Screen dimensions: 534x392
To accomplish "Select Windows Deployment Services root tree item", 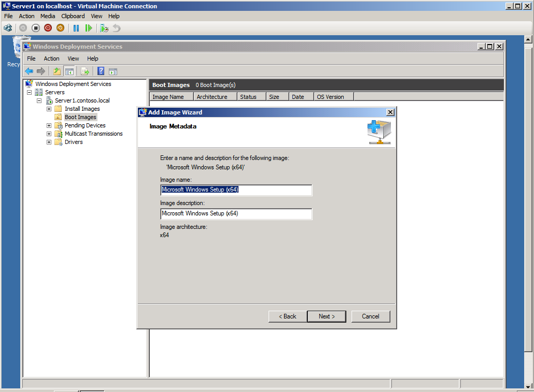I will 73,84.
